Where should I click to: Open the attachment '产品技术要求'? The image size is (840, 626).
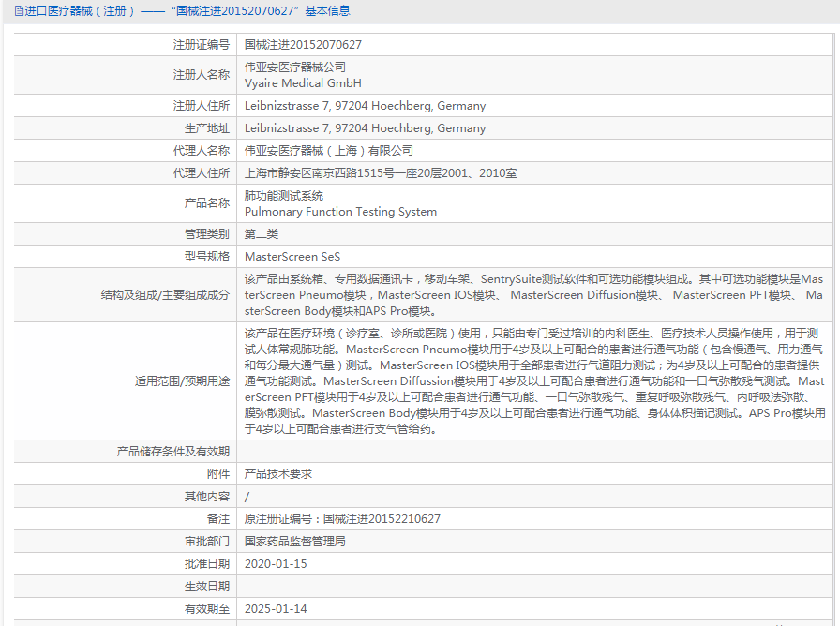tap(278, 474)
